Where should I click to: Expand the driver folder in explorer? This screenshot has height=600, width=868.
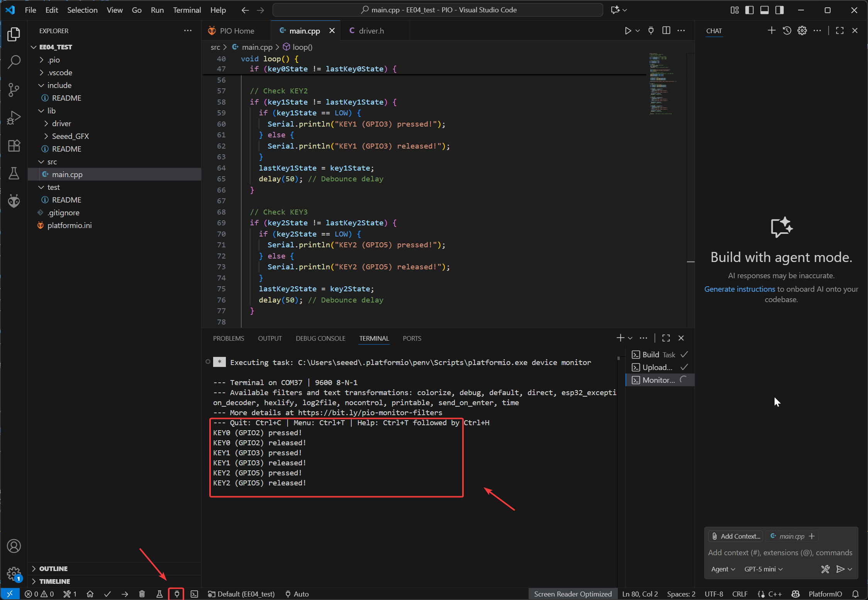coord(61,123)
